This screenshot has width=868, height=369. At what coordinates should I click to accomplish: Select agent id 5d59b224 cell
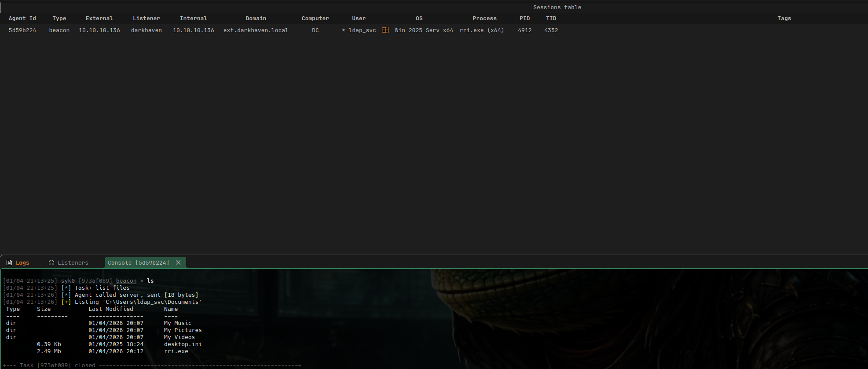point(22,30)
